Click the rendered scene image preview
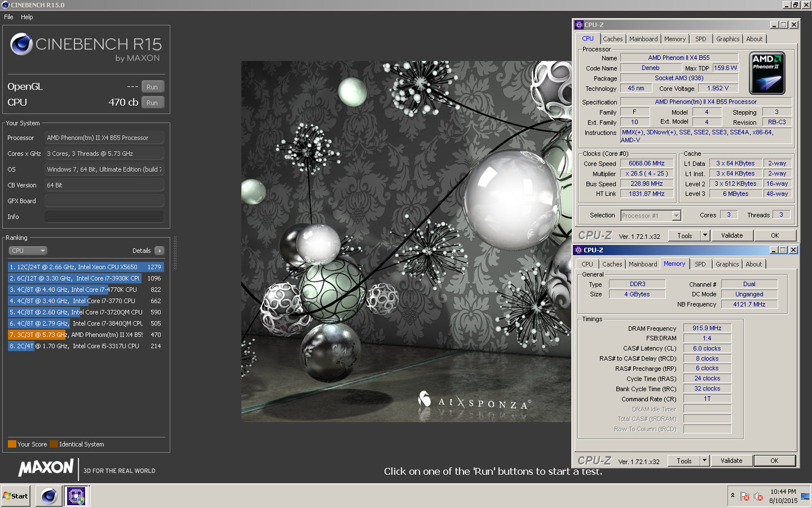Image resolution: width=812 pixels, height=508 pixels. point(407,242)
